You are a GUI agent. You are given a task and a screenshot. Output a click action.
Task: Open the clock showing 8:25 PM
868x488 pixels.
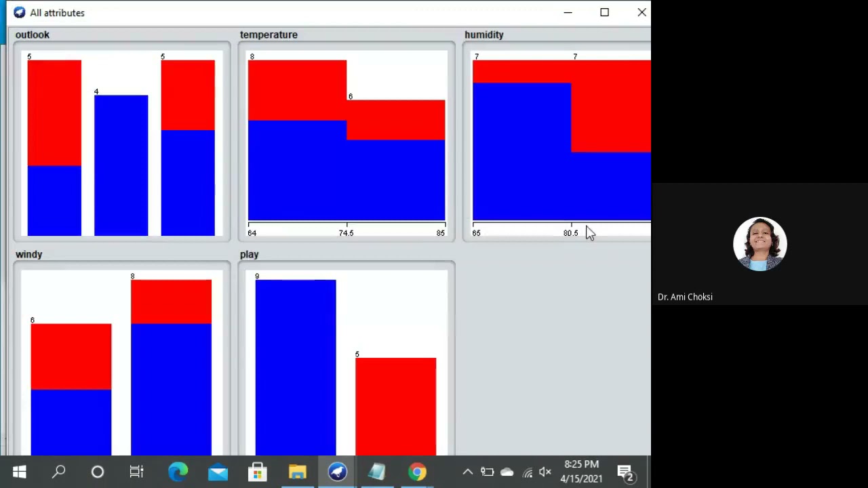[581, 472]
